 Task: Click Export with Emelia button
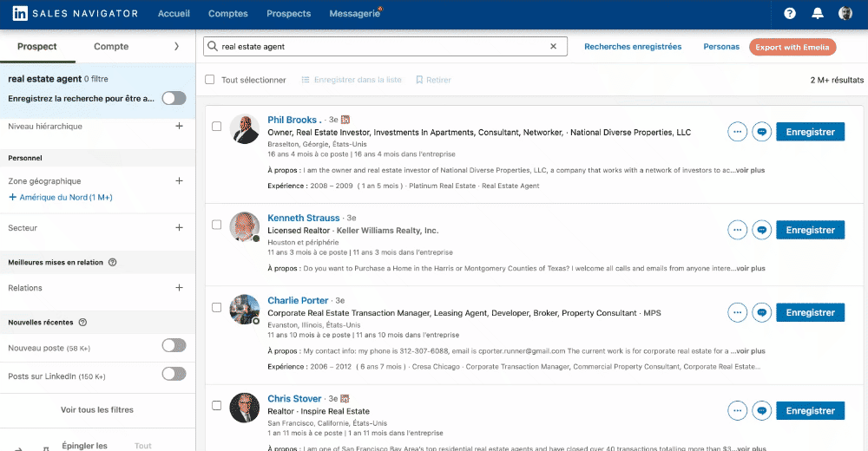coord(792,47)
